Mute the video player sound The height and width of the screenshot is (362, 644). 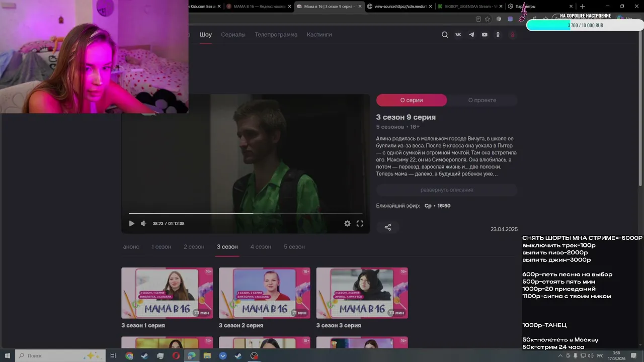tap(143, 224)
